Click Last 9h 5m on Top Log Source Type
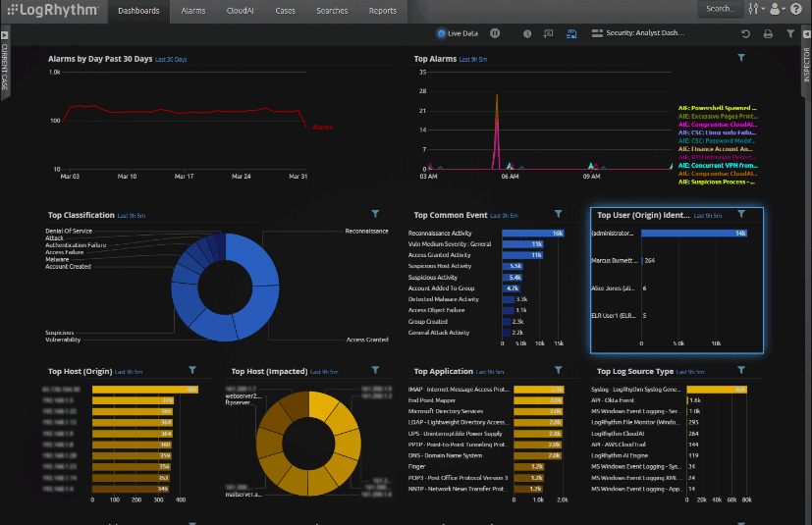Image resolution: width=812 pixels, height=525 pixels. pos(690,372)
